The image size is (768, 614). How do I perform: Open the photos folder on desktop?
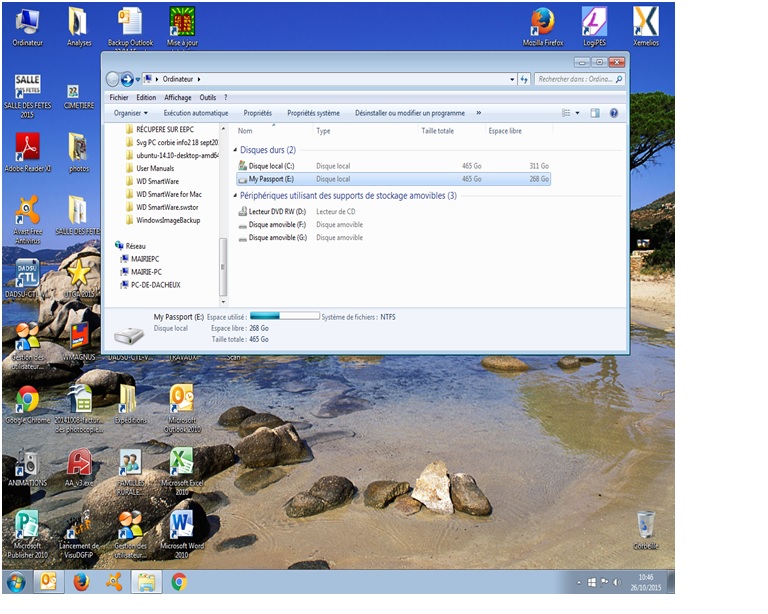pyautogui.click(x=79, y=152)
